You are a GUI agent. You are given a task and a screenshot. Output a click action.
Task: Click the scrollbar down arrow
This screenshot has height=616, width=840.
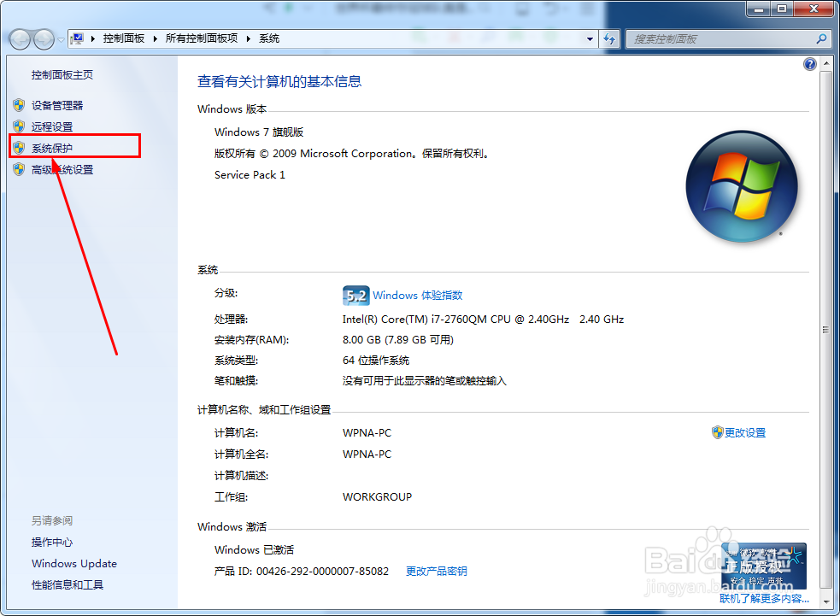(x=825, y=601)
